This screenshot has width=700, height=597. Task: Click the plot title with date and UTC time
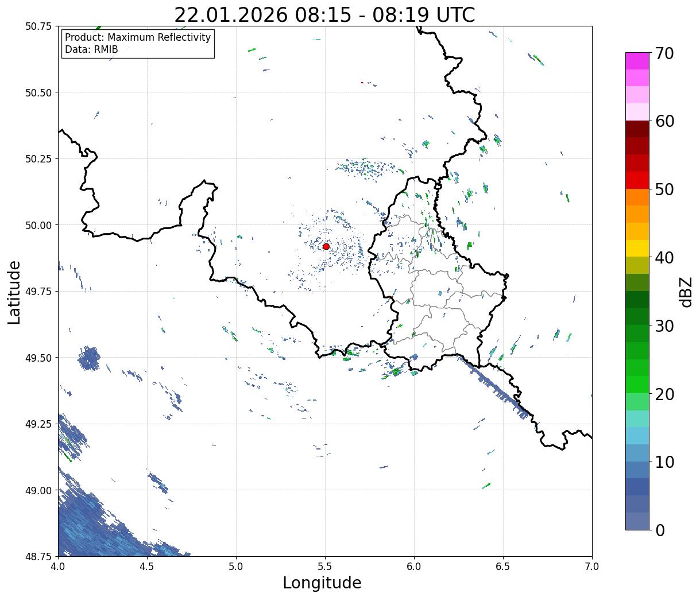(x=324, y=14)
